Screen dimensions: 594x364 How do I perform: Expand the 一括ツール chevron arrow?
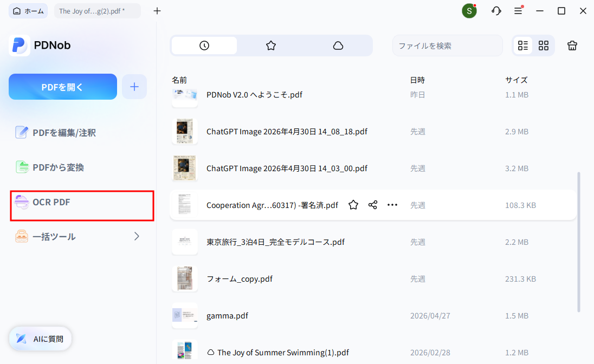coord(137,236)
